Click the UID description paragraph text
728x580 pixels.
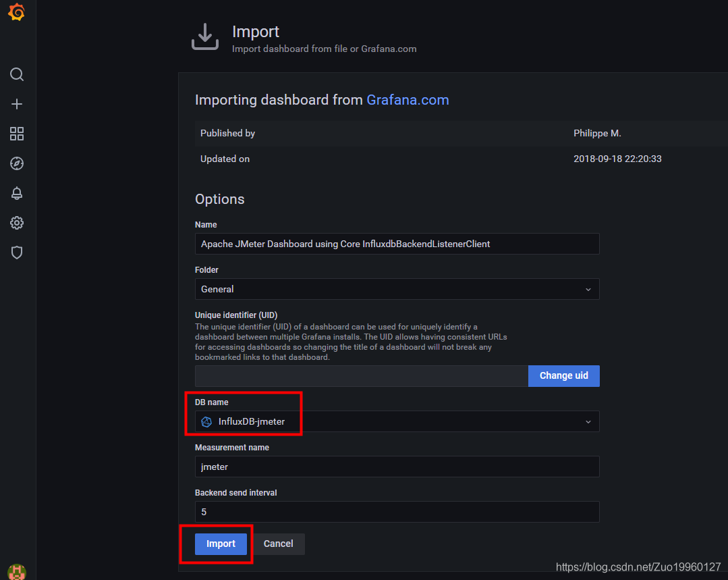[x=351, y=342]
